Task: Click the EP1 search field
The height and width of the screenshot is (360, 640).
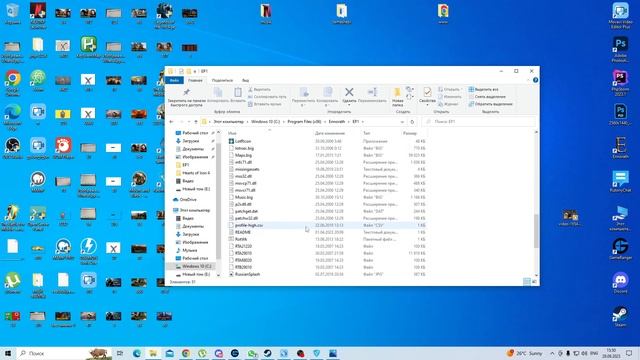Action: [x=478, y=122]
